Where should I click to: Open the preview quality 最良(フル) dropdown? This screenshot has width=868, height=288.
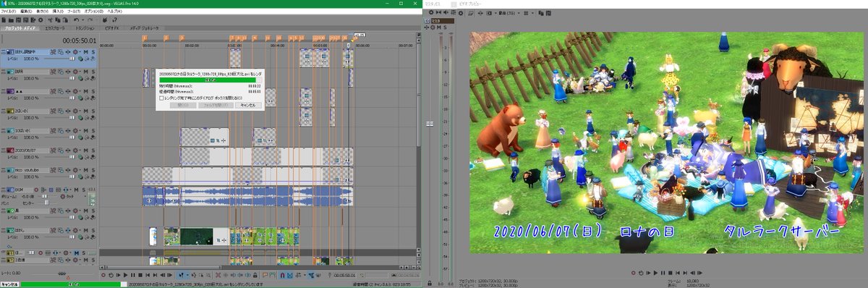tap(509, 13)
